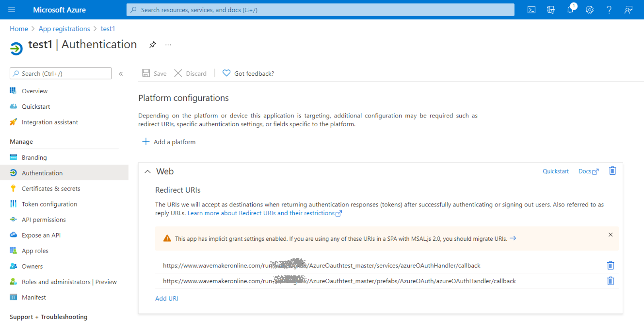The image size is (644, 322).
Task: Click the top search resources field
Action: pos(320,10)
